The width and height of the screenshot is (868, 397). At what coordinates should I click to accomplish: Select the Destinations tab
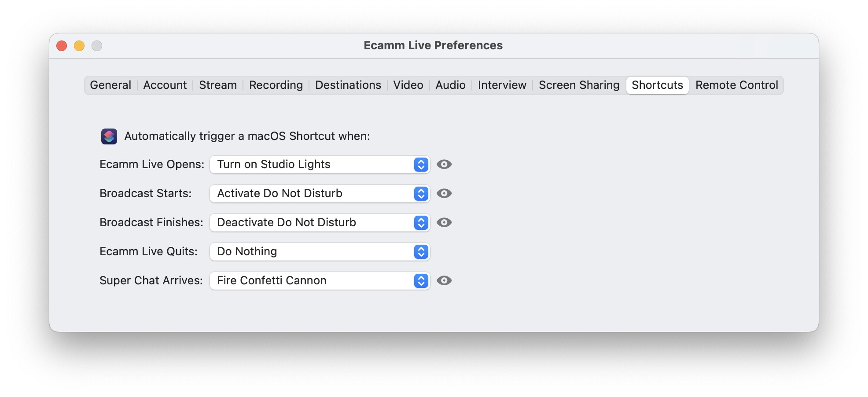point(348,85)
